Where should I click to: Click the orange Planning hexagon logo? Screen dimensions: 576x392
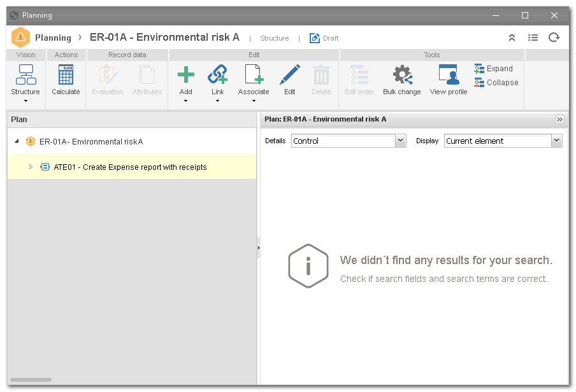coord(20,38)
